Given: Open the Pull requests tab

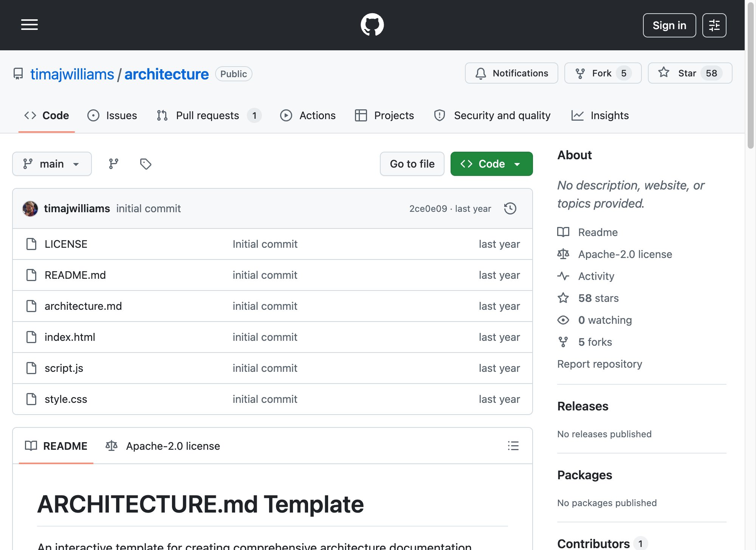Looking at the screenshot, I should [x=209, y=115].
